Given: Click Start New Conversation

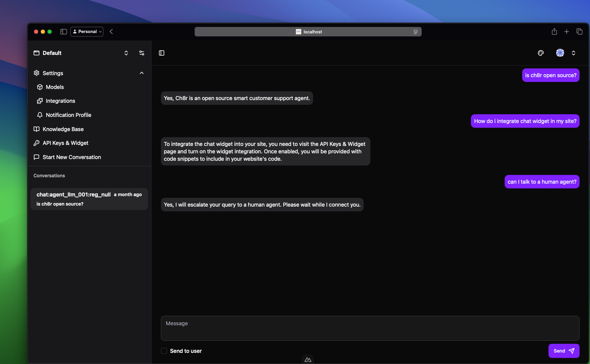Looking at the screenshot, I should [72, 157].
